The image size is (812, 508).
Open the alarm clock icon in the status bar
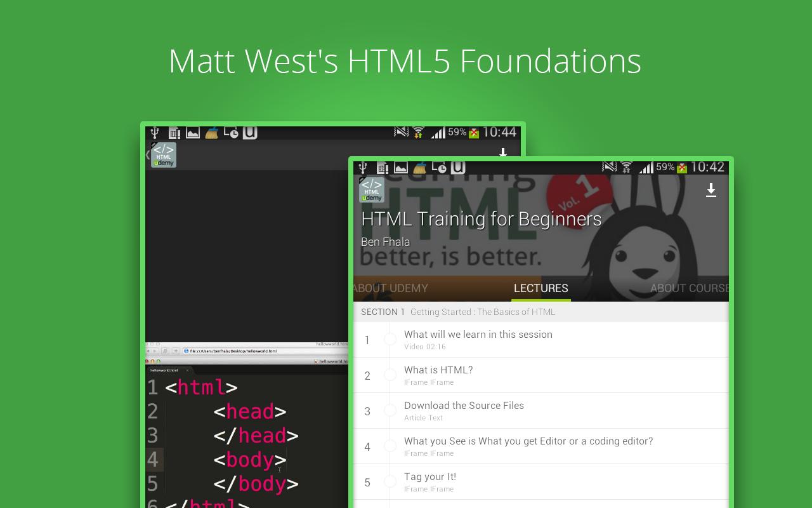[x=440, y=167]
